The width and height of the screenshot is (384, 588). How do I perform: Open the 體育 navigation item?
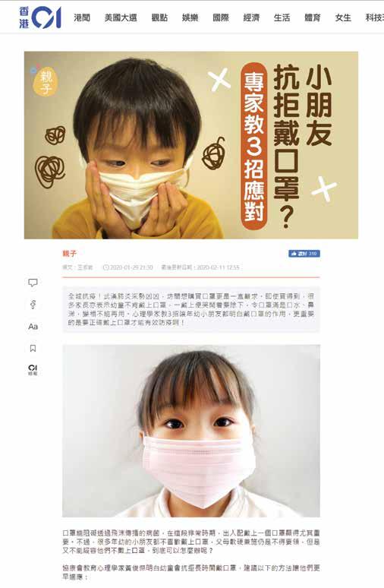(x=313, y=17)
